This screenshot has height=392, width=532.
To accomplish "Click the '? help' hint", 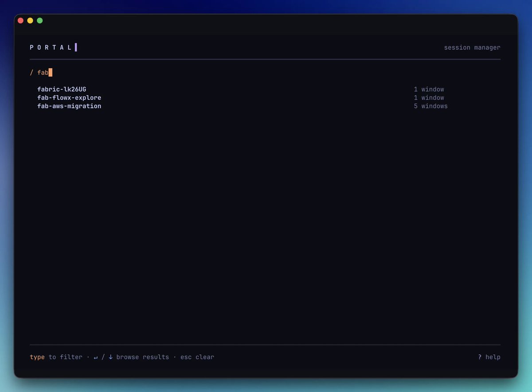I will point(489,357).
